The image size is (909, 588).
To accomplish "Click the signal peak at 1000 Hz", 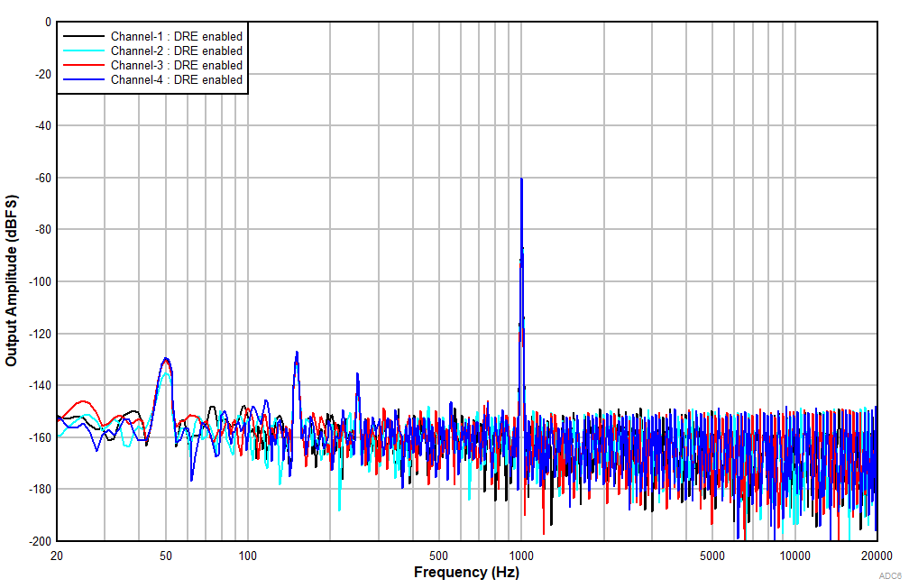I will pos(521,180).
